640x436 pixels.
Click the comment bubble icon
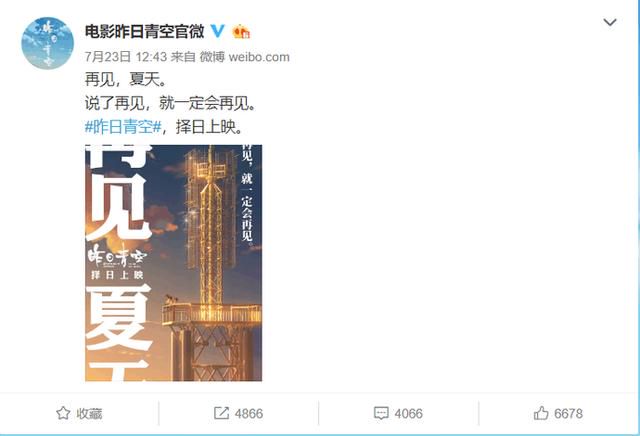pyautogui.click(x=381, y=413)
